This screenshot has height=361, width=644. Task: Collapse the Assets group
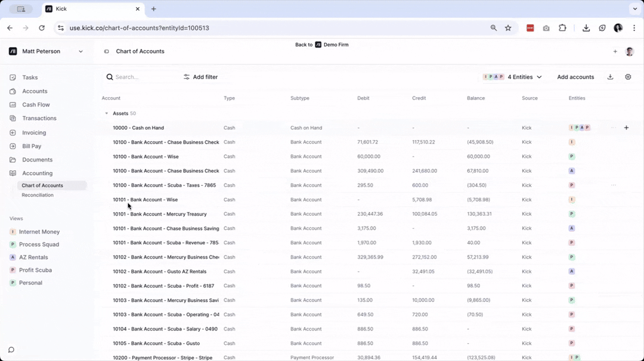click(x=106, y=113)
